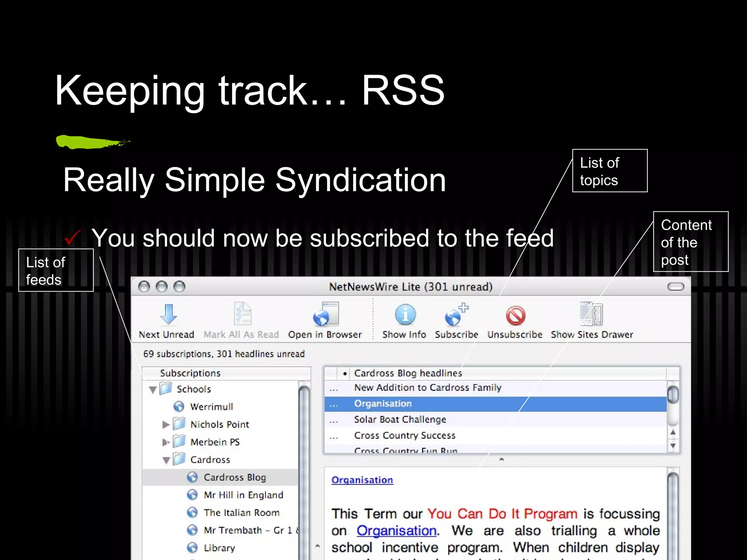
Task: Open the Organisation headline row
Action: [x=383, y=404]
